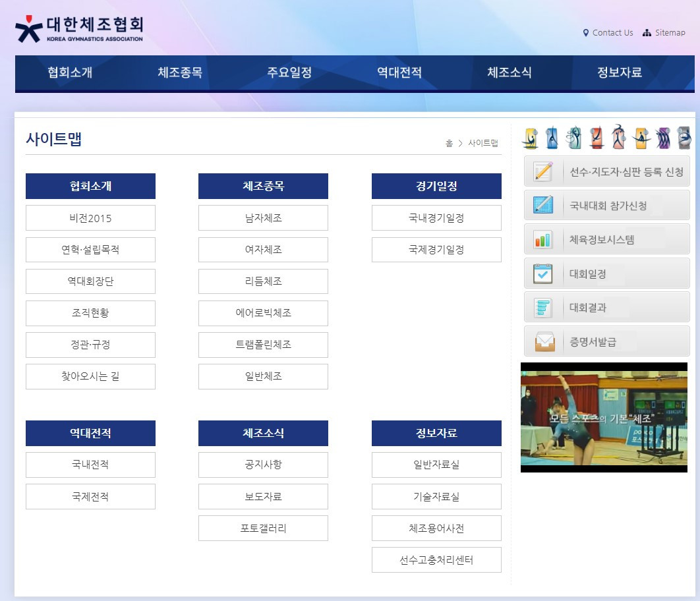Click the Korea Gymnastics Association logo

[79, 28]
